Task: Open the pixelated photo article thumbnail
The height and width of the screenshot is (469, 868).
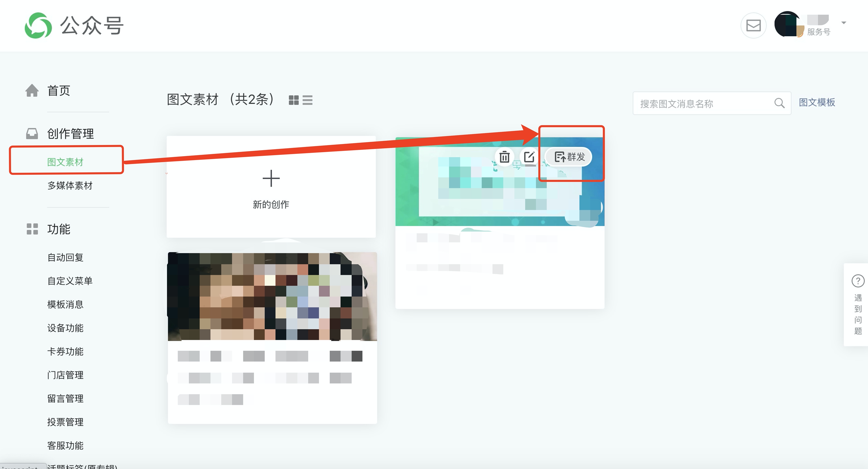Action: 272,296
